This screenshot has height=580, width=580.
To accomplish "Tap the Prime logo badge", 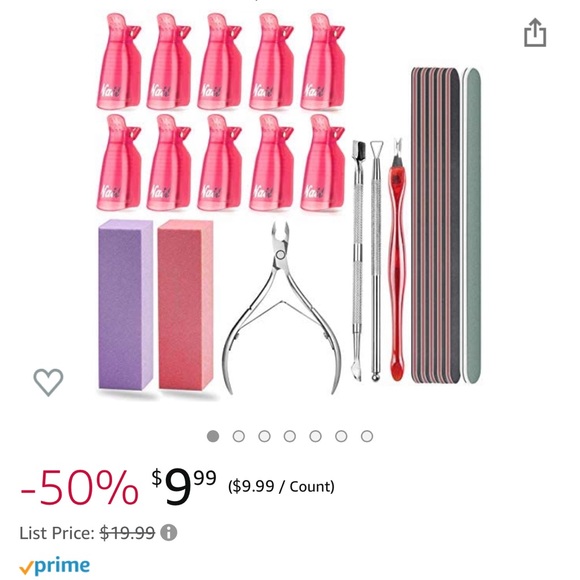I will click(x=54, y=566).
